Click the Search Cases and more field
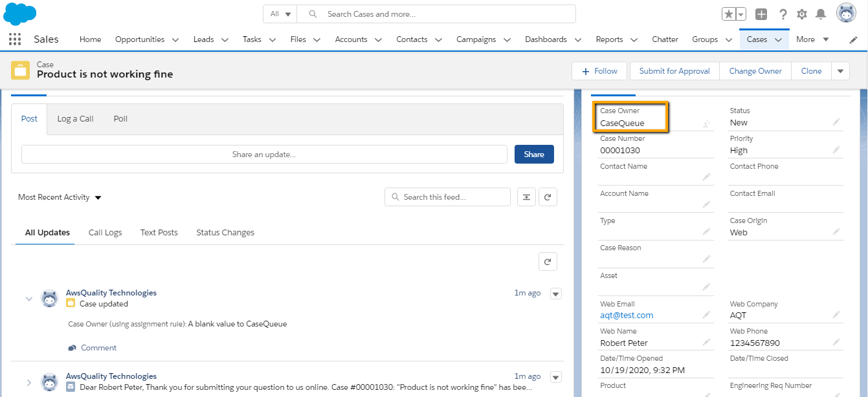Viewport: 868px width, 397px height. [x=437, y=14]
